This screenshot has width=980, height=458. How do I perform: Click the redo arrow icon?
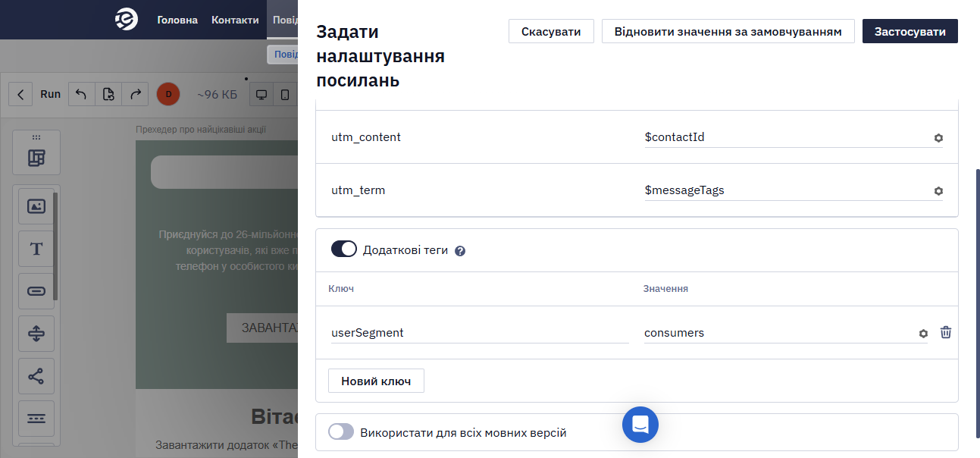pos(136,95)
